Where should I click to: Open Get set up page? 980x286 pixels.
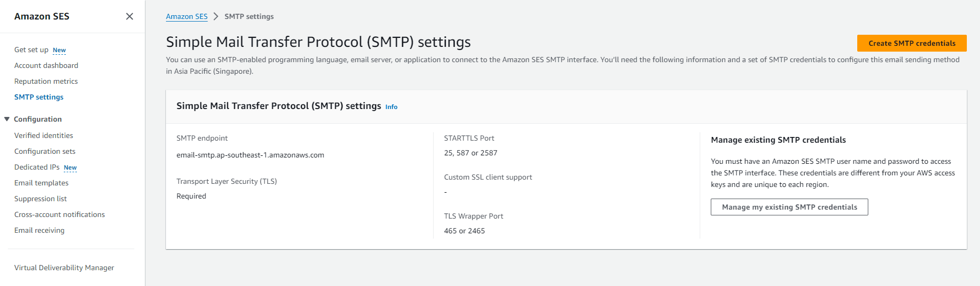click(31, 50)
